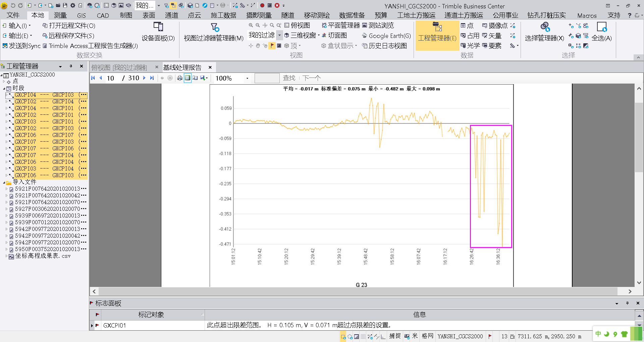
Task: Toggle snap (捕捉) in status bar
Action: [395, 336]
